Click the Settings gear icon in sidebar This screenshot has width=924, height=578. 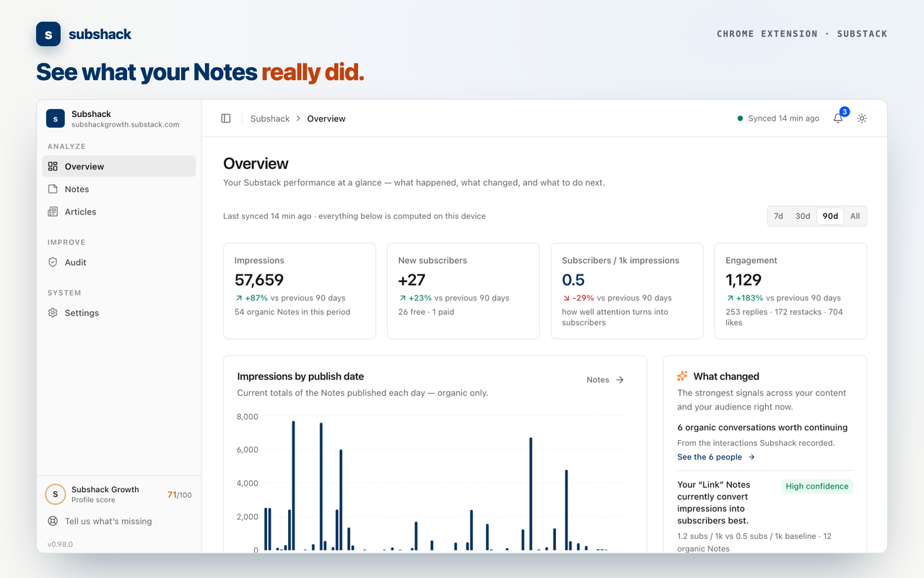tap(53, 313)
